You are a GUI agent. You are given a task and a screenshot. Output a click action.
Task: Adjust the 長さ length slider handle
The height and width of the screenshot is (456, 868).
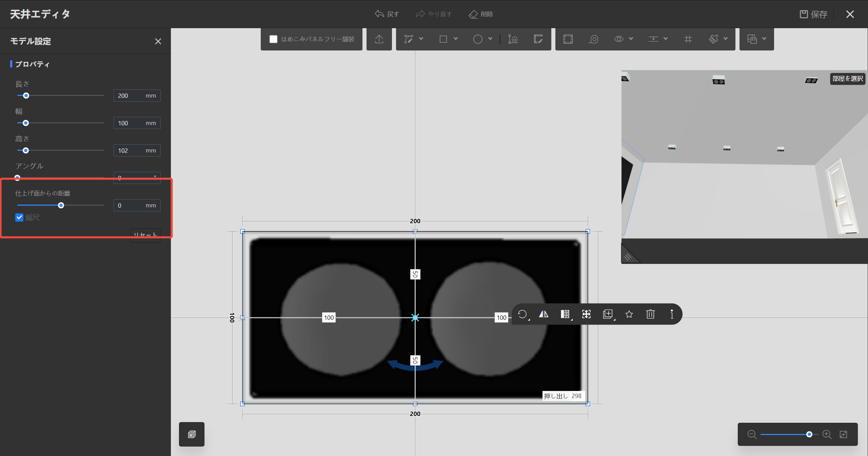click(26, 96)
